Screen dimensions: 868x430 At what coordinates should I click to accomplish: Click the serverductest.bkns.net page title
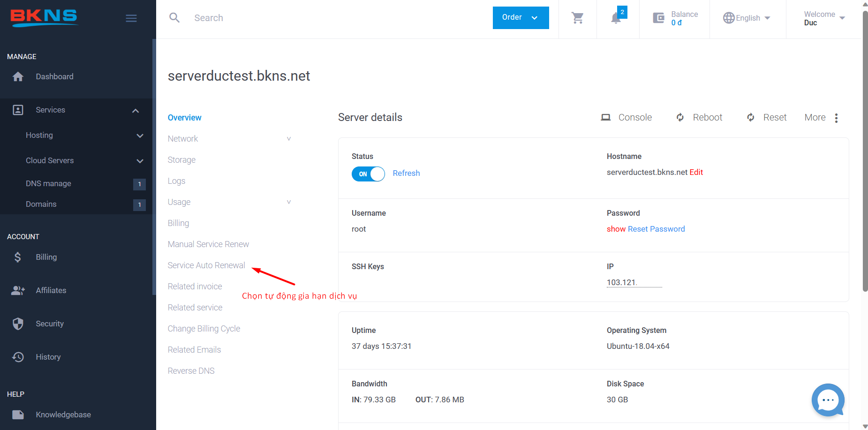pos(239,76)
